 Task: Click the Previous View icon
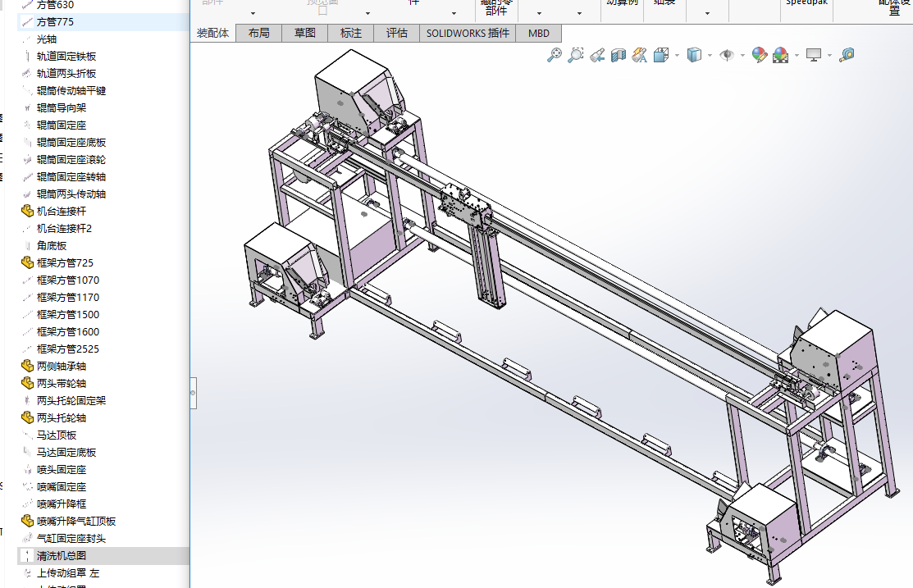pyautogui.click(x=597, y=55)
